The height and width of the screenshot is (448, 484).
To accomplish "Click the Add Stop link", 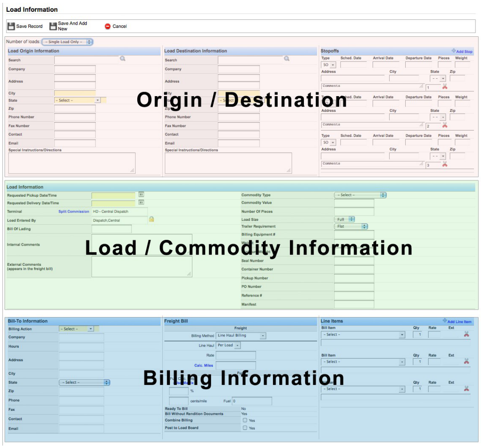I will (464, 52).
